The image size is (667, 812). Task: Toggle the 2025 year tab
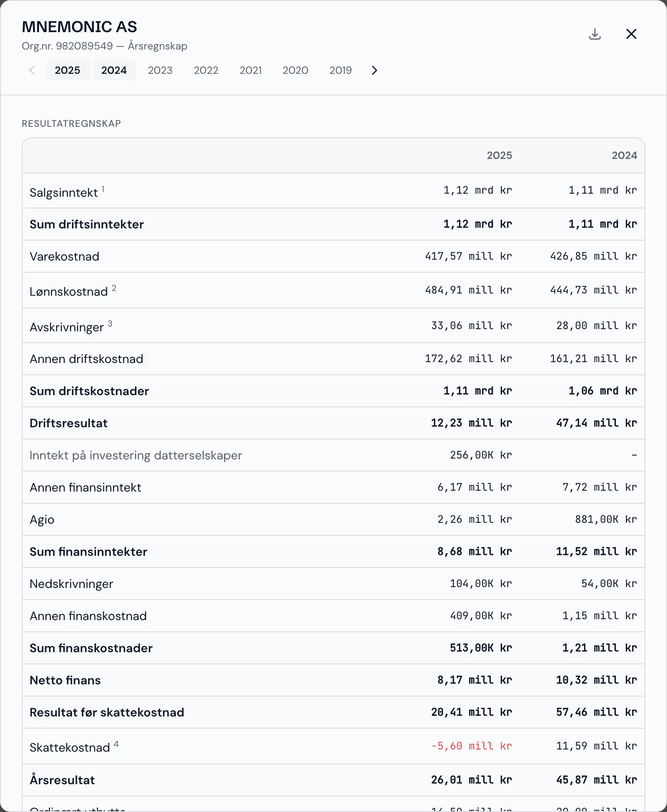click(67, 70)
